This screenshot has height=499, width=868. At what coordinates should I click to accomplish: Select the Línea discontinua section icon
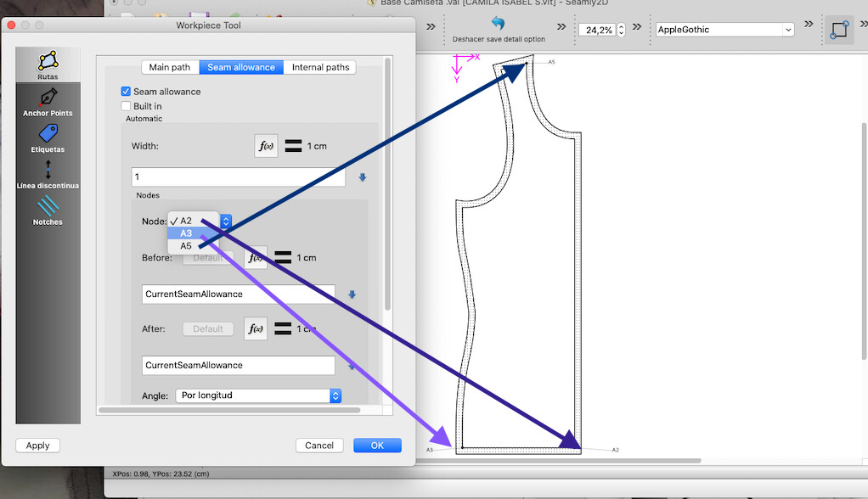click(48, 171)
